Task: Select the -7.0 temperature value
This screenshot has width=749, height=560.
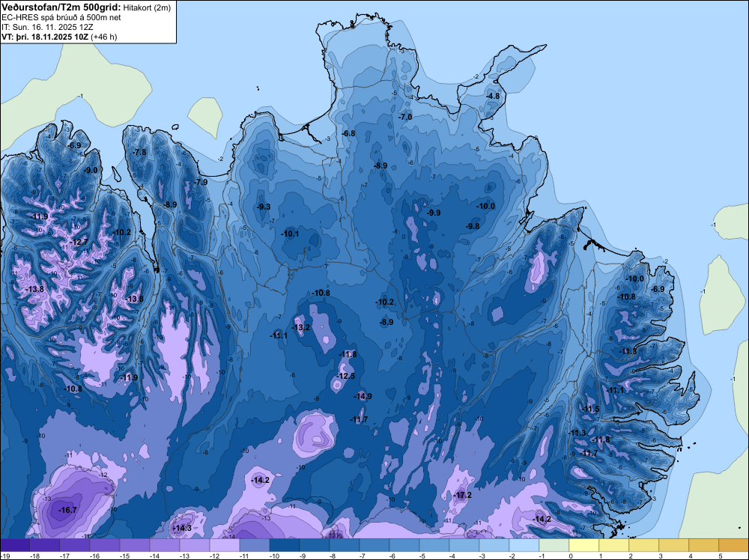Action: point(405,117)
